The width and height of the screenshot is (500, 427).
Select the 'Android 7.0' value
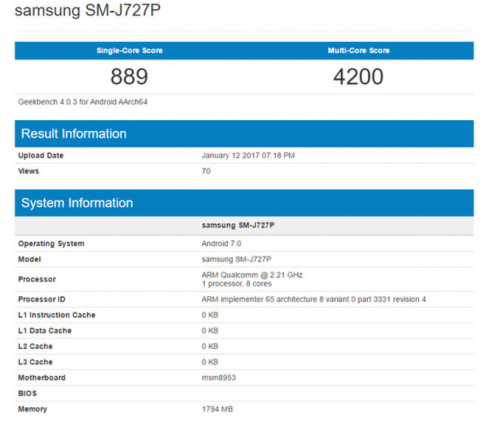[x=221, y=244]
